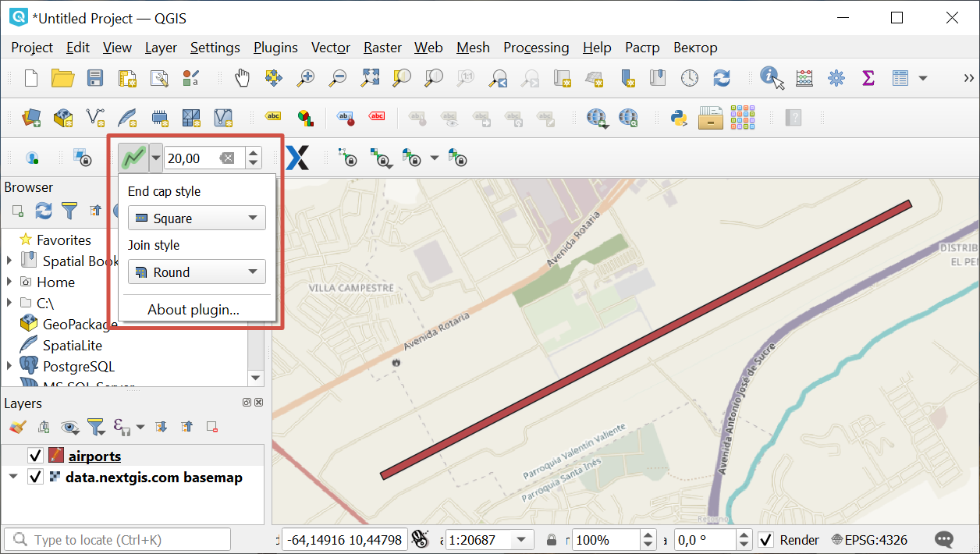Open the Python console icon
The image size is (980, 554).
tap(679, 118)
